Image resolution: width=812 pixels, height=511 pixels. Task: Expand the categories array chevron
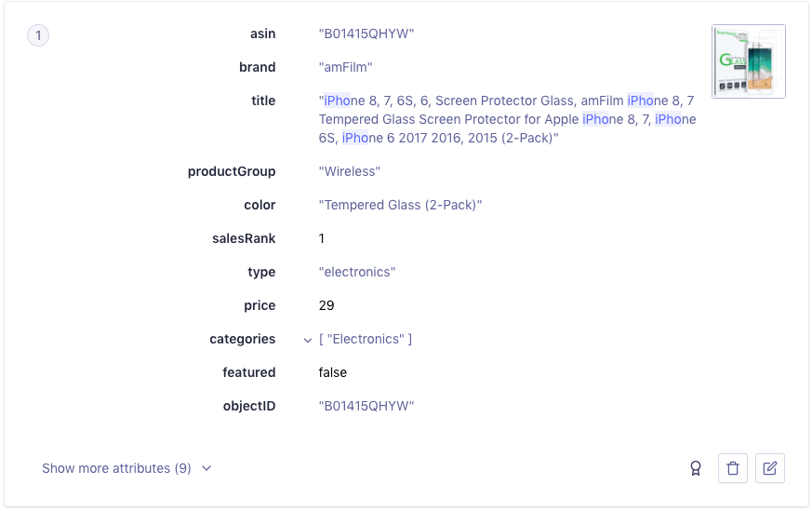tap(308, 340)
